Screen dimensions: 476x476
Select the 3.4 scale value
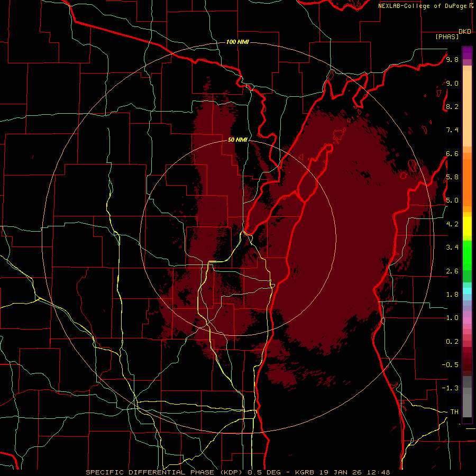click(452, 248)
